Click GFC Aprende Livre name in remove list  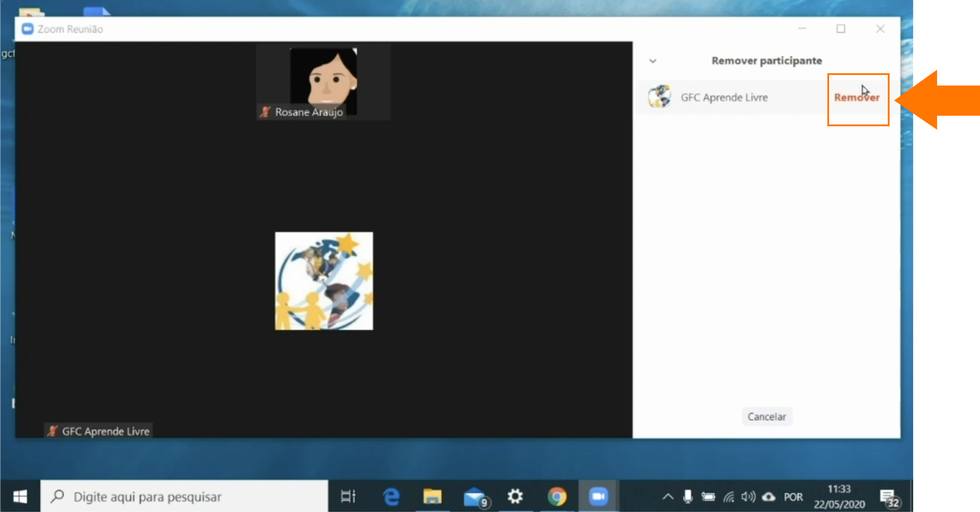coord(724,98)
